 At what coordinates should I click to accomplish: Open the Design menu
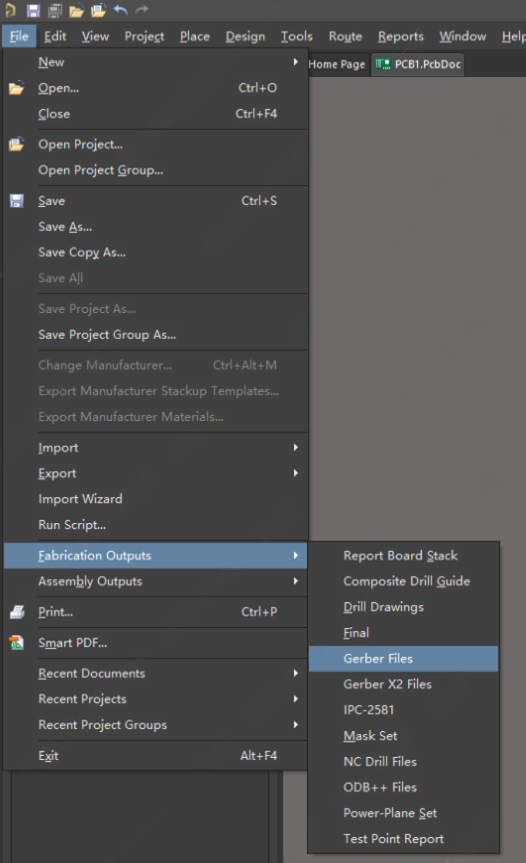pyautogui.click(x=245, y=36)
